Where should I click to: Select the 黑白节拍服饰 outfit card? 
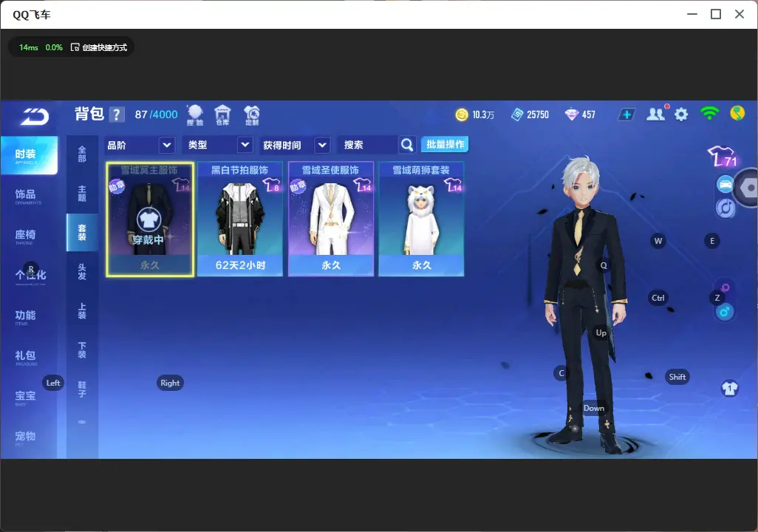(x=240, y=219)
